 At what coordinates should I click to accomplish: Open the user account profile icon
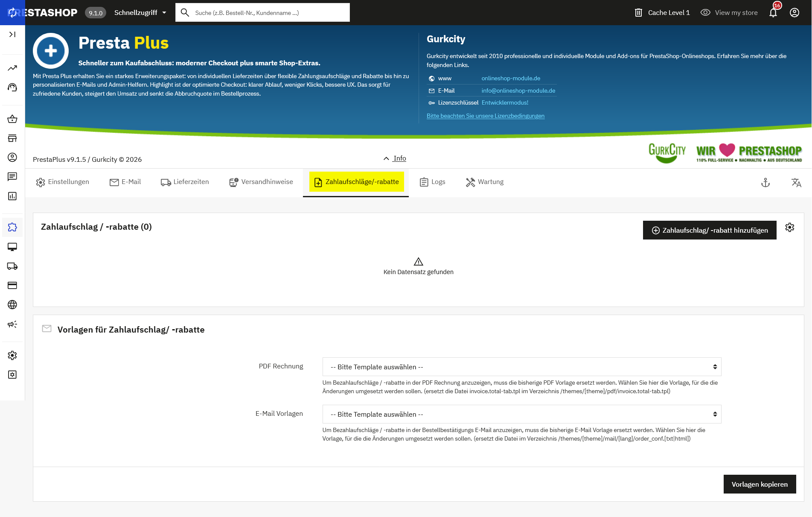tap(795, 12)
